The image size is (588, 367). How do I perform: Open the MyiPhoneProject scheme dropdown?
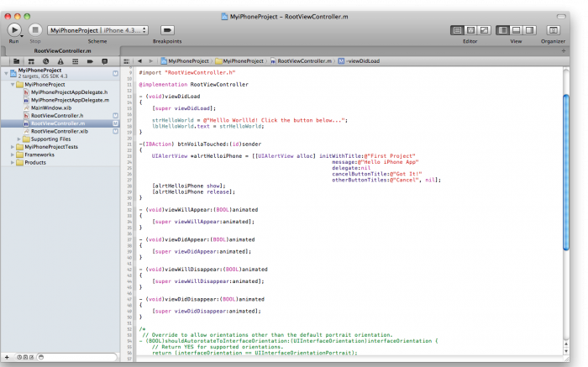coord(74,29)
